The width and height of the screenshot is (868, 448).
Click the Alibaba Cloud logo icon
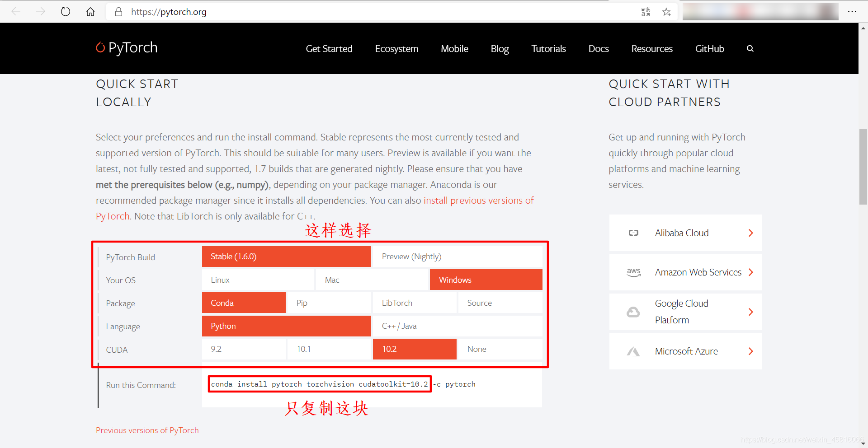point(633,233)
